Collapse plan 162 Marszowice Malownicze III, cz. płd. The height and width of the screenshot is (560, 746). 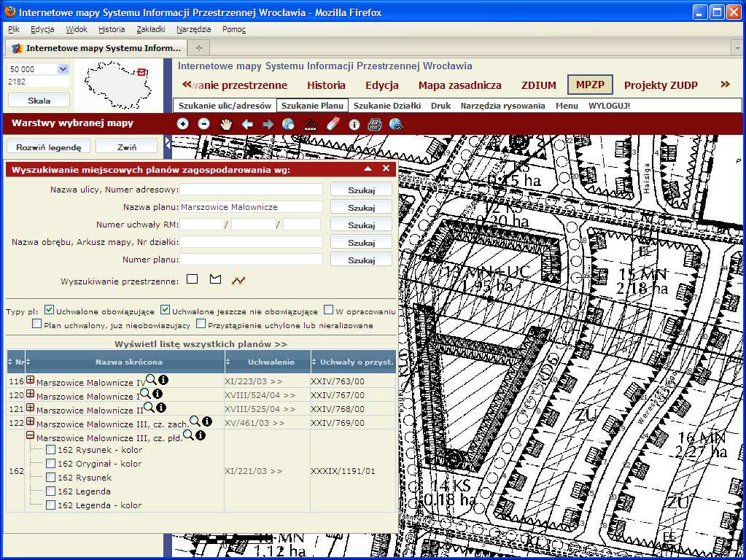(x=31, y=435)
